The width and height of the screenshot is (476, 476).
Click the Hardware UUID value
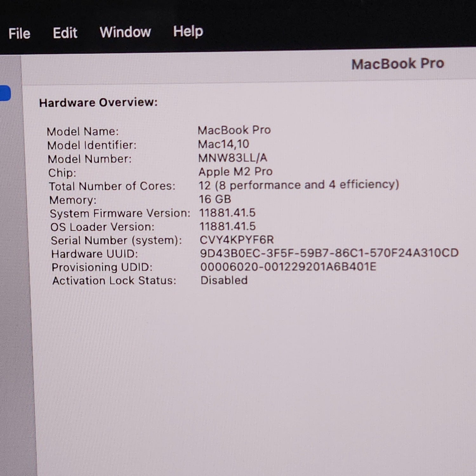329,253
